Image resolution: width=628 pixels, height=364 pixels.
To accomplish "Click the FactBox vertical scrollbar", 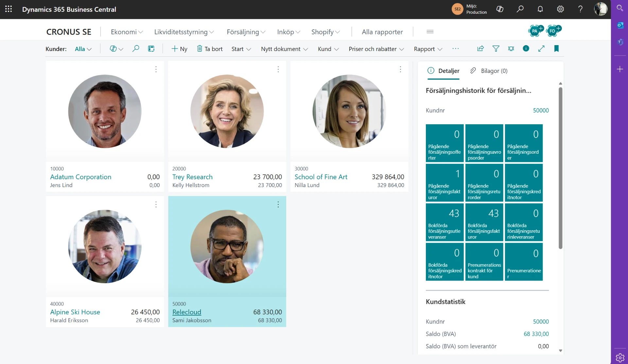I will (560, 168).
